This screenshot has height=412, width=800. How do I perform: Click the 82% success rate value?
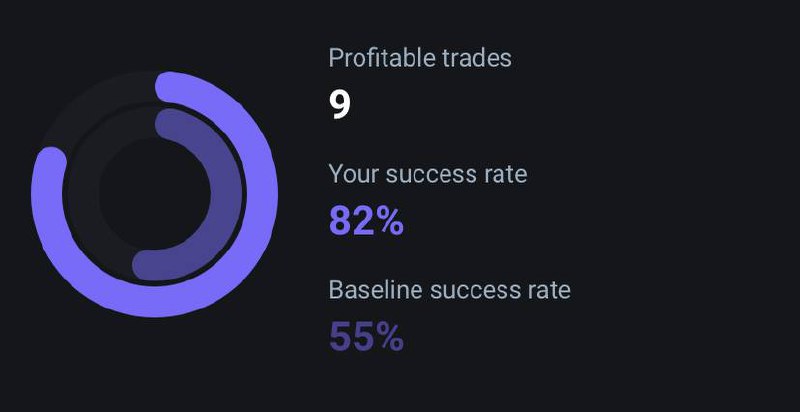tap(366, 221)
